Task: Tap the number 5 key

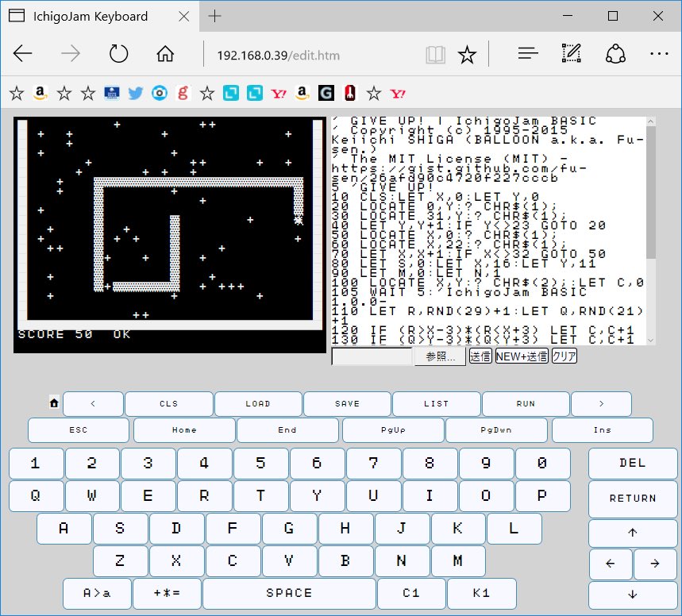Action: tap(260, 464)
